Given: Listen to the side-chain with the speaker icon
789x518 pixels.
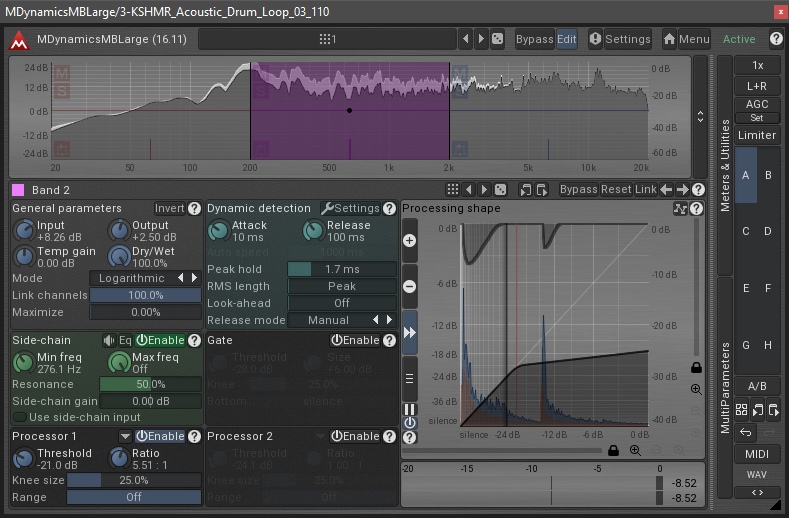Looking at the screenshot, I should coord(109,340).
